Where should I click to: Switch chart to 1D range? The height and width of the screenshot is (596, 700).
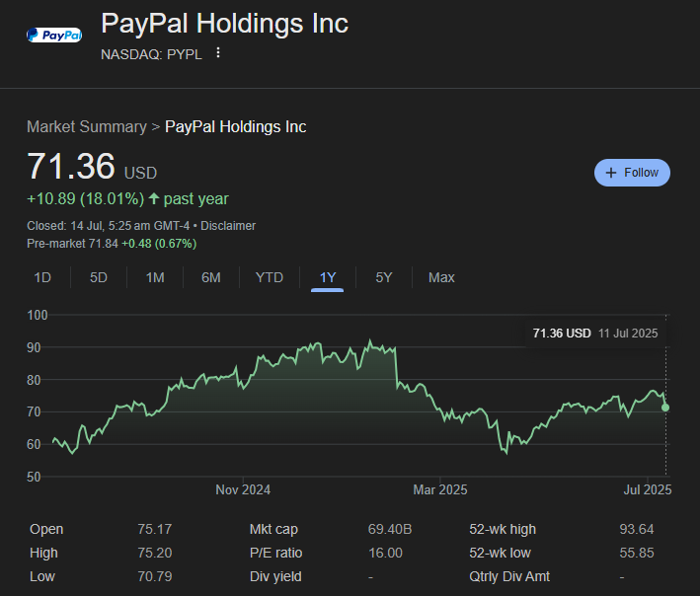click(42, 277)
